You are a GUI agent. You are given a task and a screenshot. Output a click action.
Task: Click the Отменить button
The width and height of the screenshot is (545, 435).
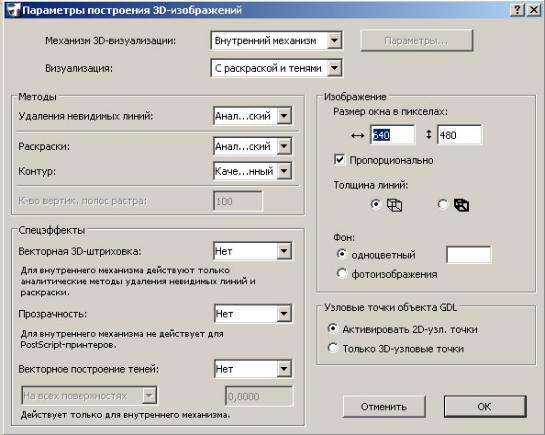coord(384,407)
